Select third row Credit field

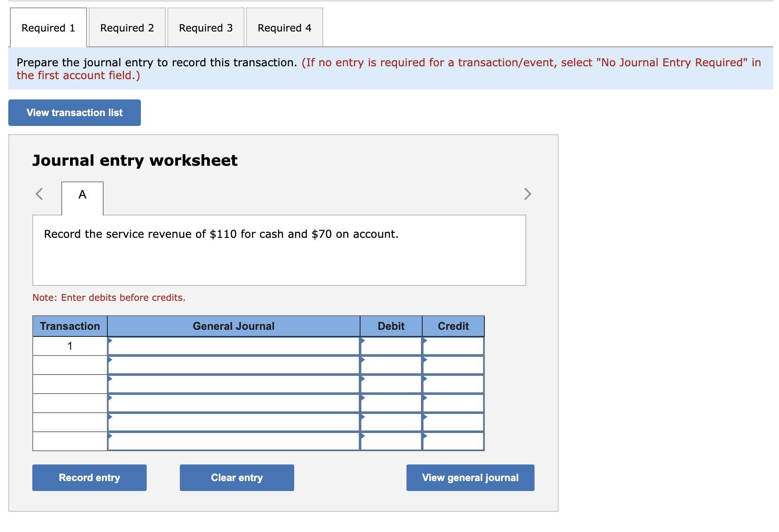point(453,384)
